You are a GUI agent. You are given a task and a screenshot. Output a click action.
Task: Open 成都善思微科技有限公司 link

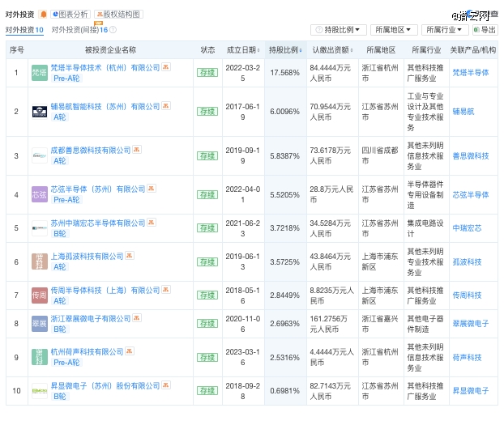click(x=91, y=151)
